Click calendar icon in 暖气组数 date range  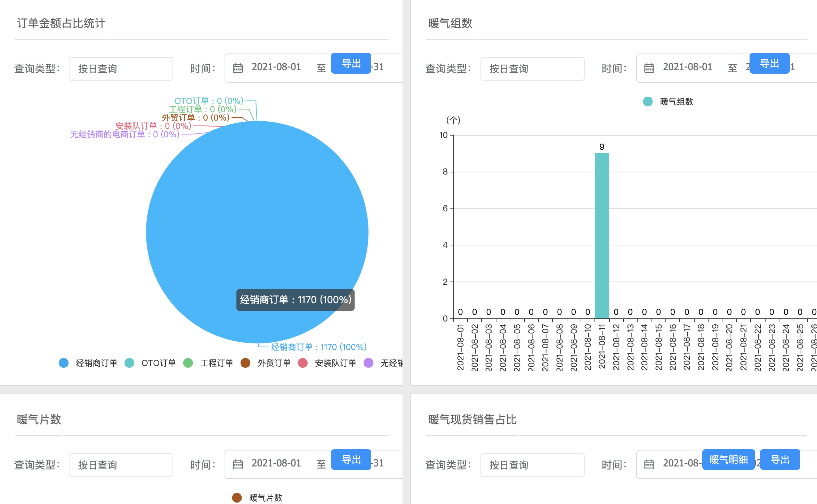tap(649, 68)
